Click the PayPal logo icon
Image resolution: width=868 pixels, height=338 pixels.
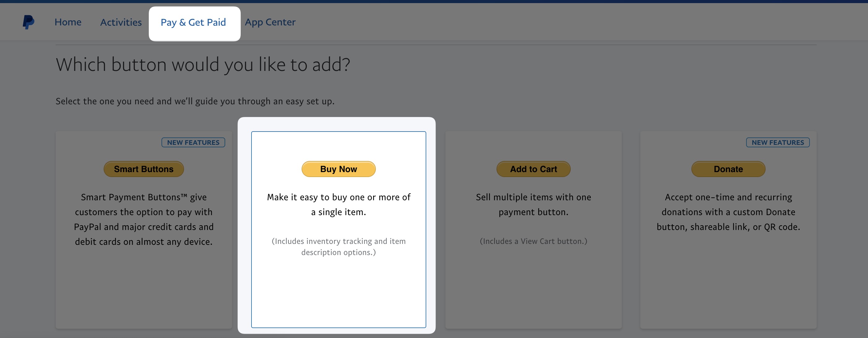click(28, 22)
